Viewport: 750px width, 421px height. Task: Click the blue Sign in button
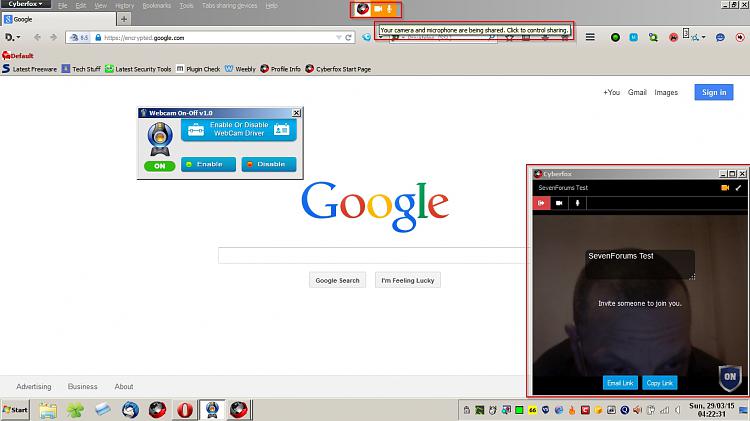pos(714,92)
